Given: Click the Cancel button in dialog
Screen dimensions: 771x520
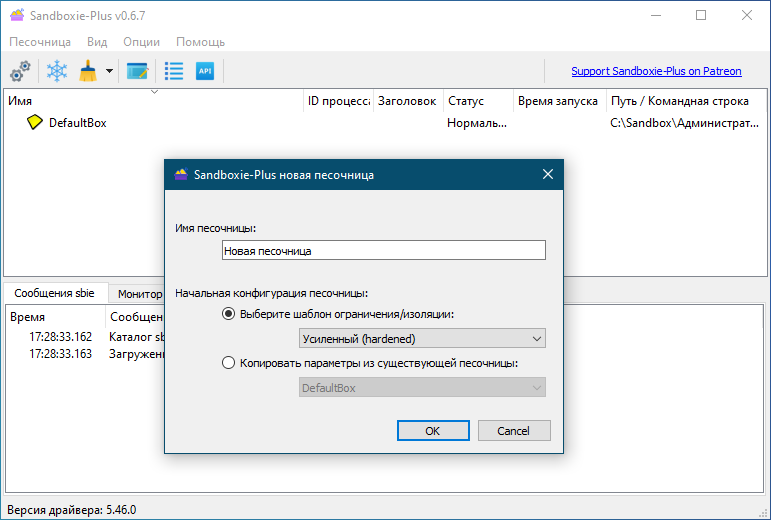Looking at the screenshot, I should [x=514, y=431].
